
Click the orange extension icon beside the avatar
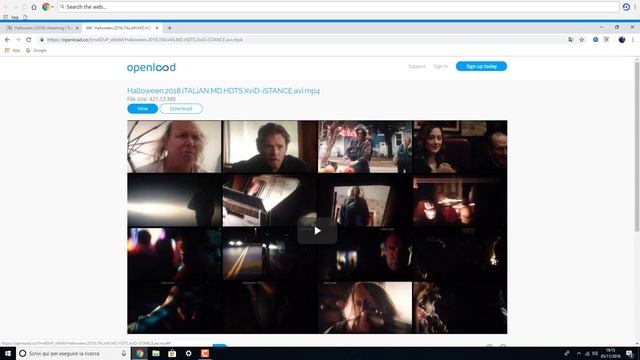(x=607, y=40)
